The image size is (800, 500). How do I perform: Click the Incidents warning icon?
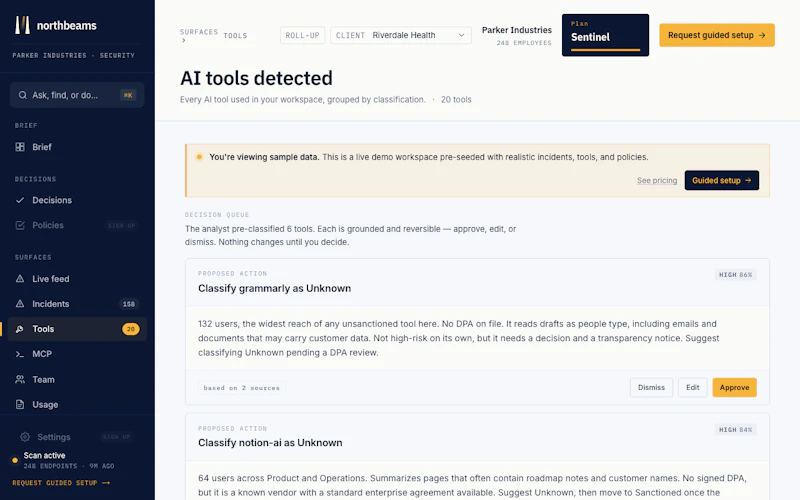(20, 304)
